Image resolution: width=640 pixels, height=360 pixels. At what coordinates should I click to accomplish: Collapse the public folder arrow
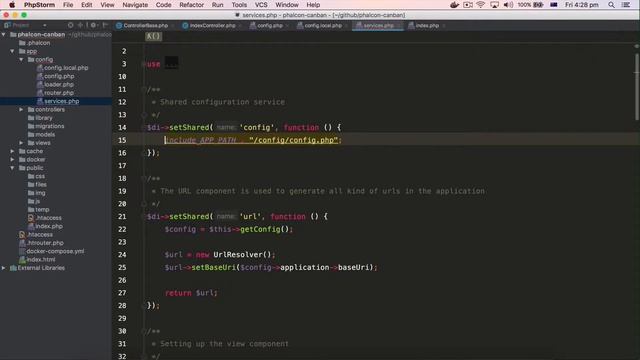point(13,168)
